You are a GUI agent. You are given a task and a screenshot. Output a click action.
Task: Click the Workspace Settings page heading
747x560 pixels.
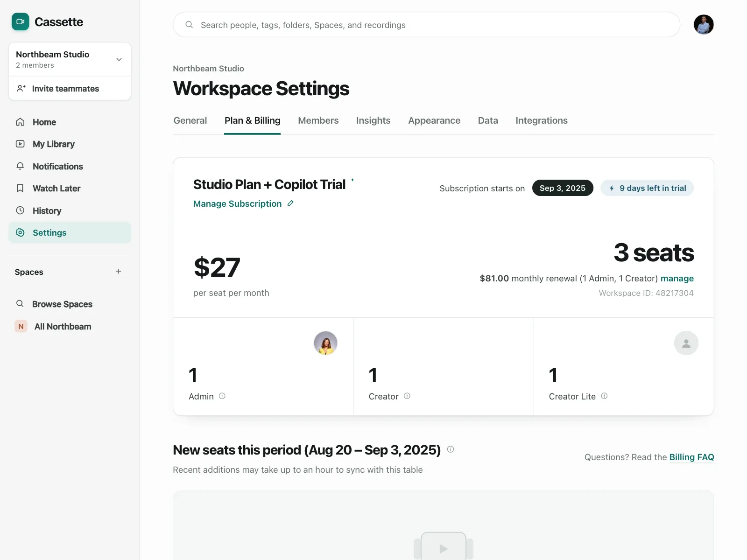coord(261,89)
